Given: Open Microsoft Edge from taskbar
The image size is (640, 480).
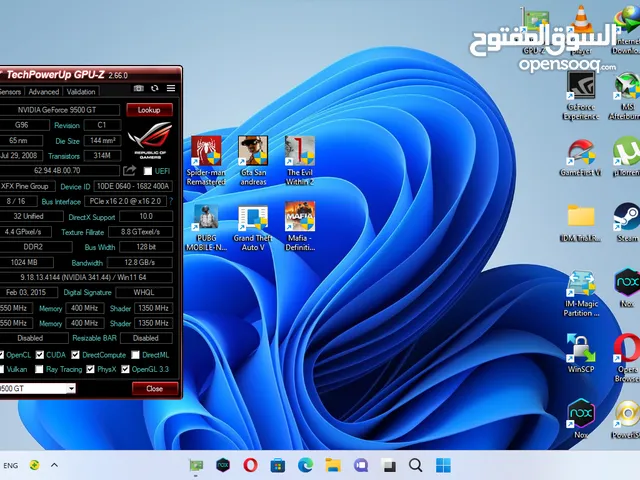Looking at the screenshot, I should click(305, 465).
